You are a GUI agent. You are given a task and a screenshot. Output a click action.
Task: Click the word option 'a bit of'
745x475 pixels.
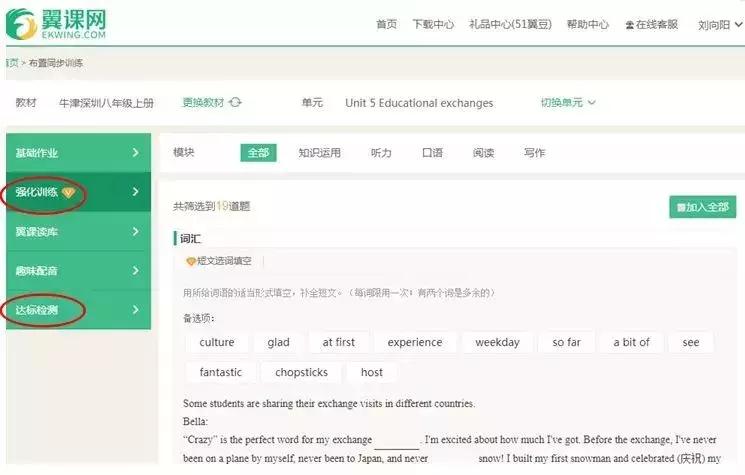pyautogui.click(x=631, y=342)
